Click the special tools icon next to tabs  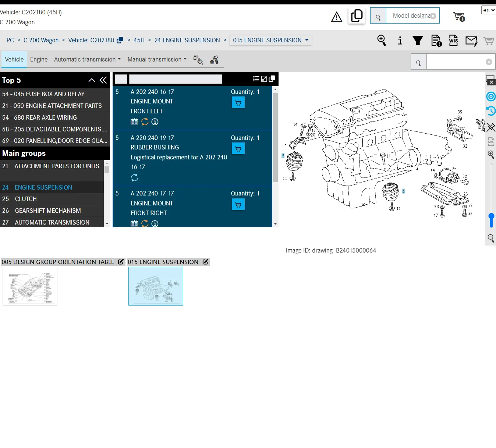pos(215,60)
